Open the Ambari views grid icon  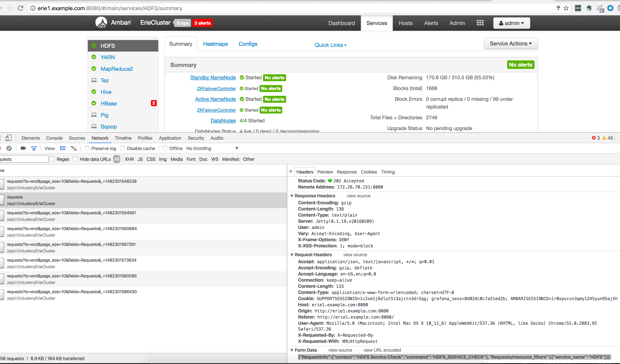click(x=480, y=23)
